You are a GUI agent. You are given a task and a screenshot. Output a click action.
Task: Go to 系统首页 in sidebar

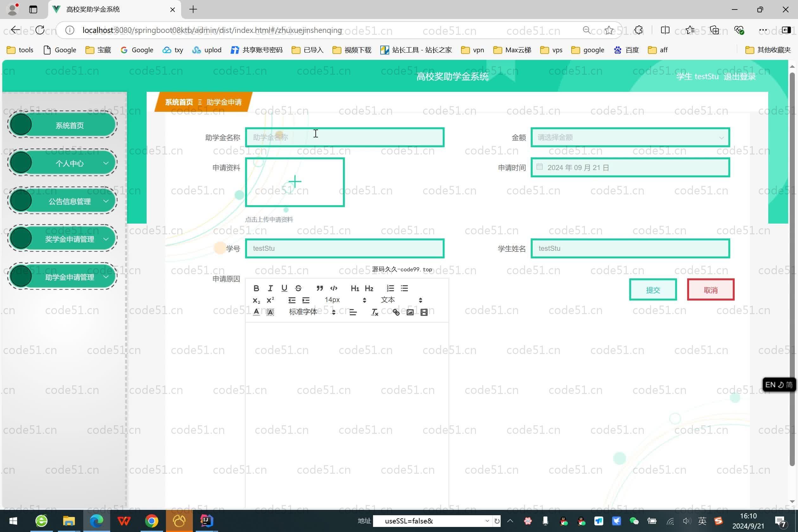pyautogui.click(x=62, y=125)
